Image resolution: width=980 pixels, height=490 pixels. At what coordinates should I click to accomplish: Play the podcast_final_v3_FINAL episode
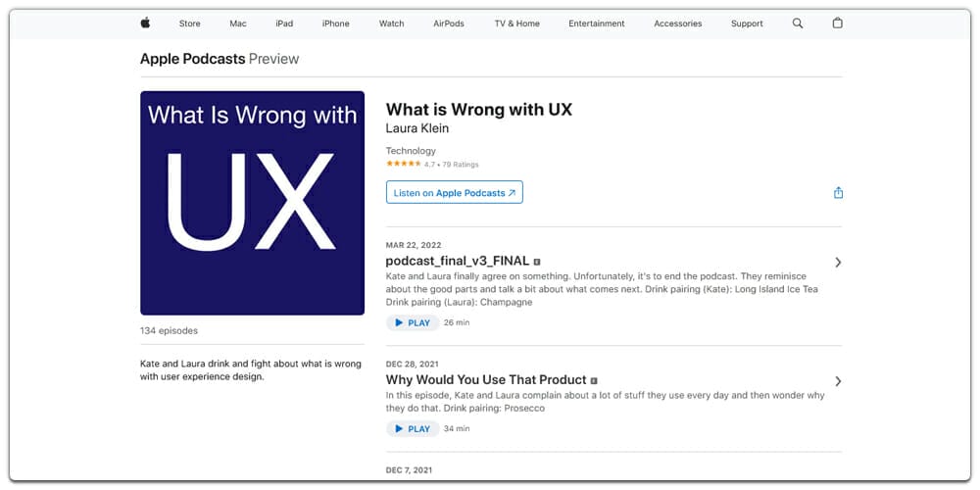click(x=413, y=322)
